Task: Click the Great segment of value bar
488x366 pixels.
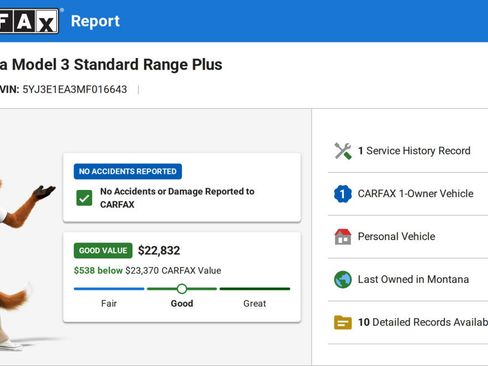Action: click(x=255, y=289)
